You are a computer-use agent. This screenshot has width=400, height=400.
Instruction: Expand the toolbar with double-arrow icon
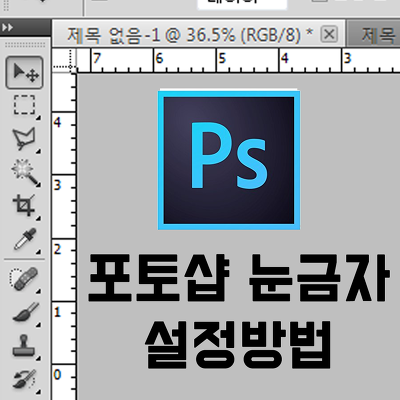click(7, 27)
